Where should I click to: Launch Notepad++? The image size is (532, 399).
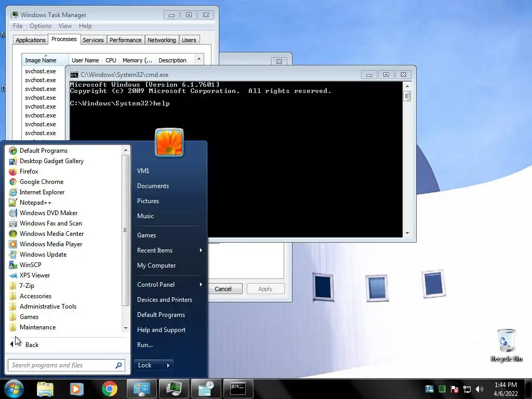[x=35, y=203]
